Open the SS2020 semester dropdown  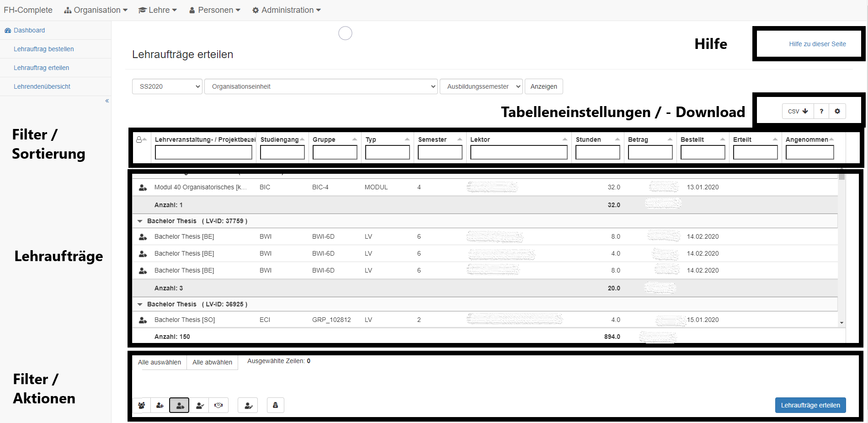[x=167, y=86]
